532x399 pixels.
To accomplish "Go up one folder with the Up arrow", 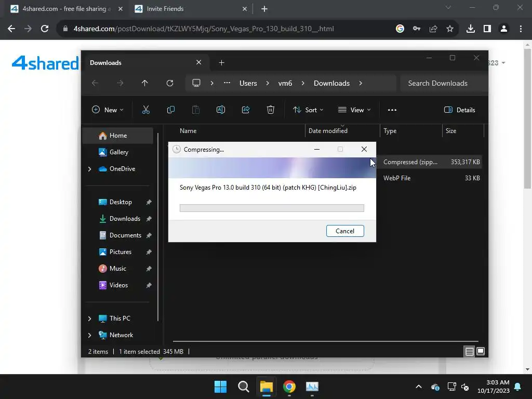I will [144, 83].
